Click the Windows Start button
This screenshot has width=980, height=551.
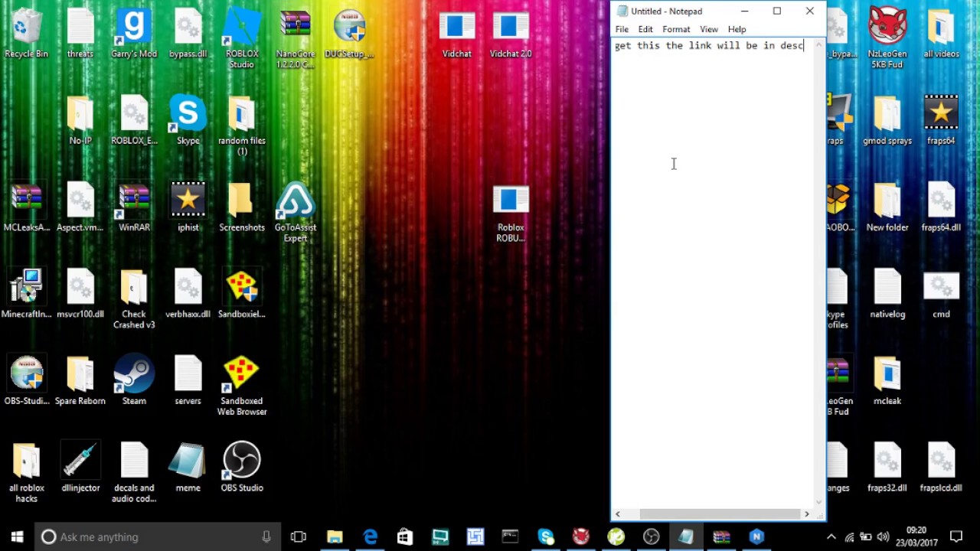point(18,536)
